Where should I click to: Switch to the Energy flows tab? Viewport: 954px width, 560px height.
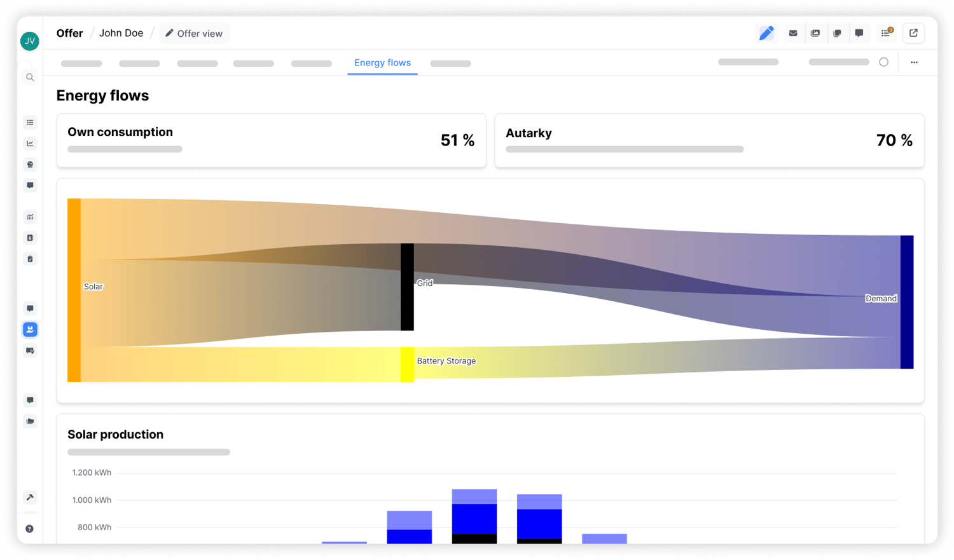(382, 63)
